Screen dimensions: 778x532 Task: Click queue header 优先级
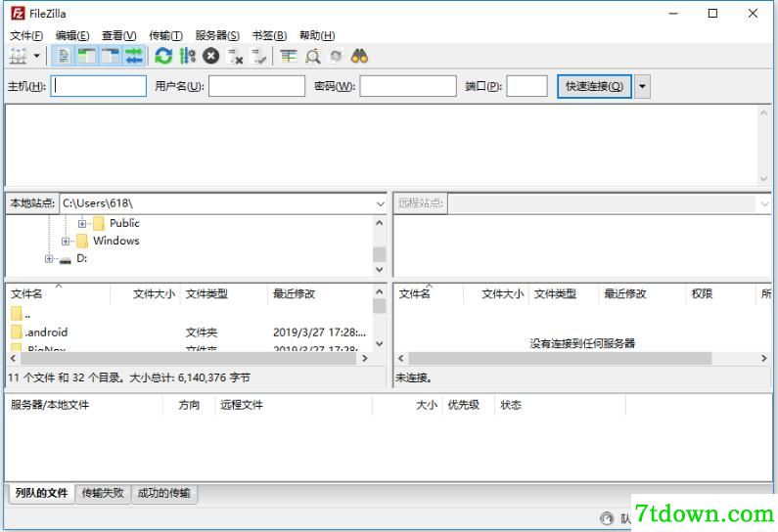pos(464,405)
